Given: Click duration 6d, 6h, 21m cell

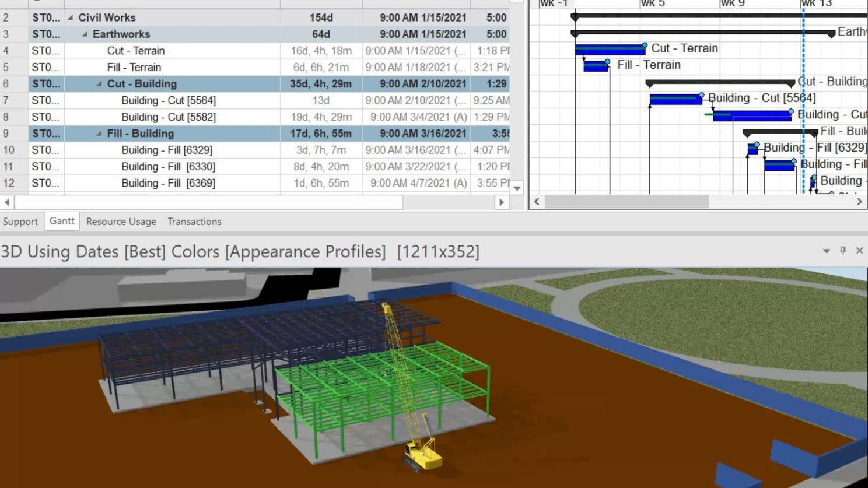Looking at the screenshot, I should 321,67.
